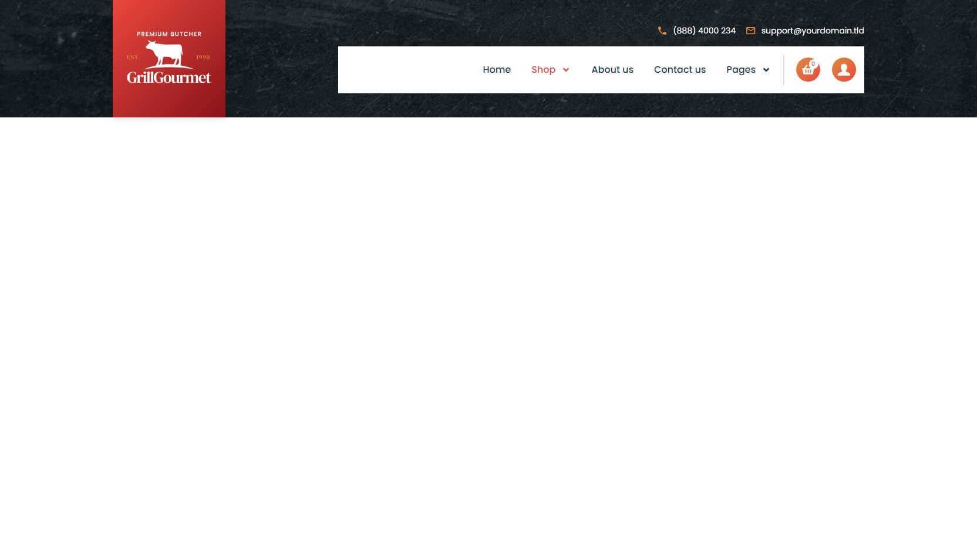
Task: Call the number (888) 4000 234
Action: (x=704, y=31)
